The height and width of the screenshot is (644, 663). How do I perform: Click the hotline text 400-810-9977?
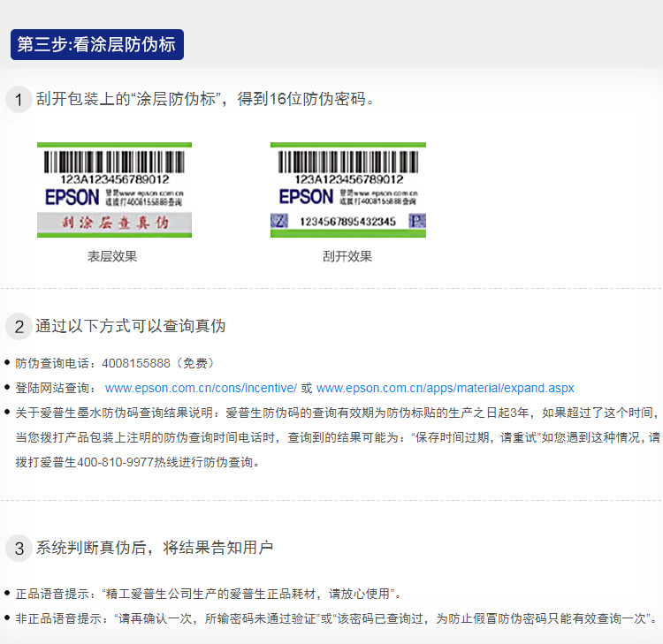point(115,462)
